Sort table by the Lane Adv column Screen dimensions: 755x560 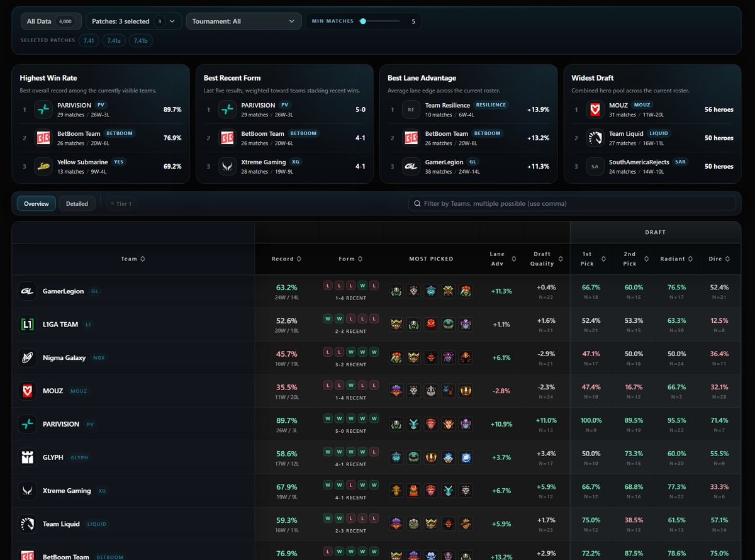tap(503, 259)
